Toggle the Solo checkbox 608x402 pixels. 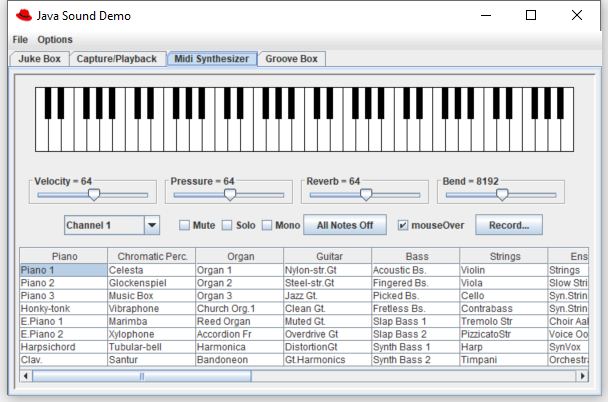tap(226, 225)
